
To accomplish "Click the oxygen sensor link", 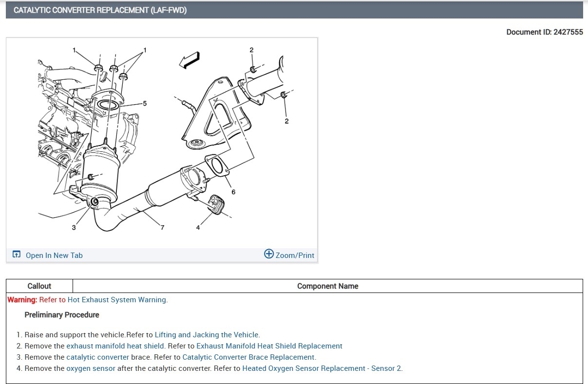I will point(91,368).
